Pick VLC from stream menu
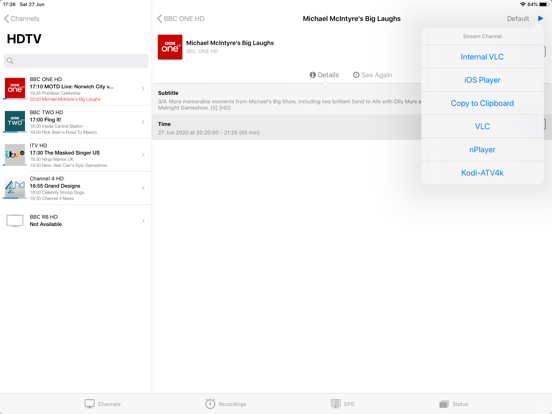This screenshot has height=414, width=552. [482, 126]
